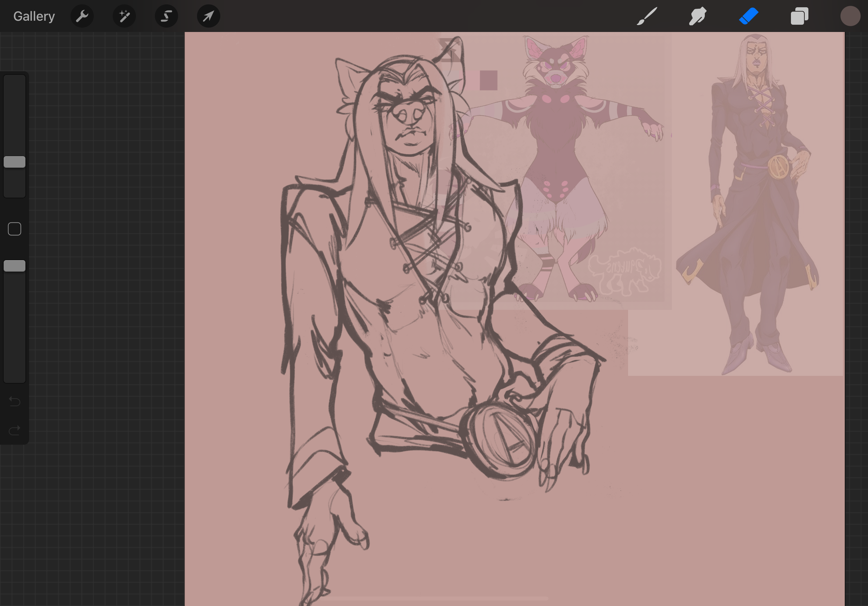
Task: Select the Smudge tool
Action: tap(698, 16)
